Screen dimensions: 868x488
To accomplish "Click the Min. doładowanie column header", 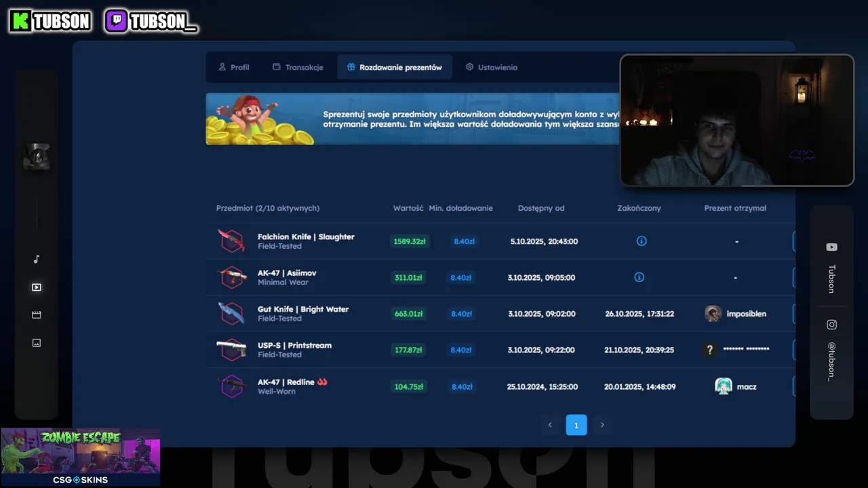I will click(x=460, y=208).
